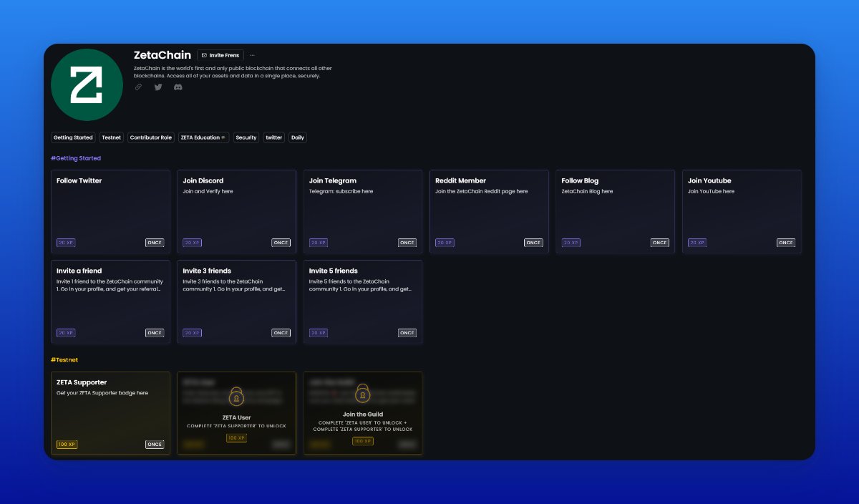Viewport: 859px width, 504px height.
Task: Click the ONCE badge on Invite 3 friends
Action: [x=281, y=333]
